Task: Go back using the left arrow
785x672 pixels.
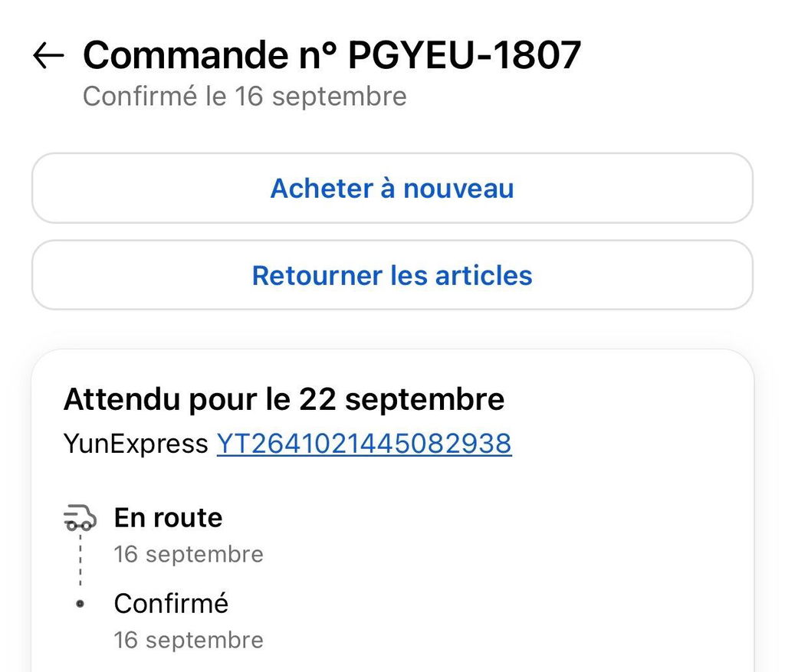Action: [48, 54]
